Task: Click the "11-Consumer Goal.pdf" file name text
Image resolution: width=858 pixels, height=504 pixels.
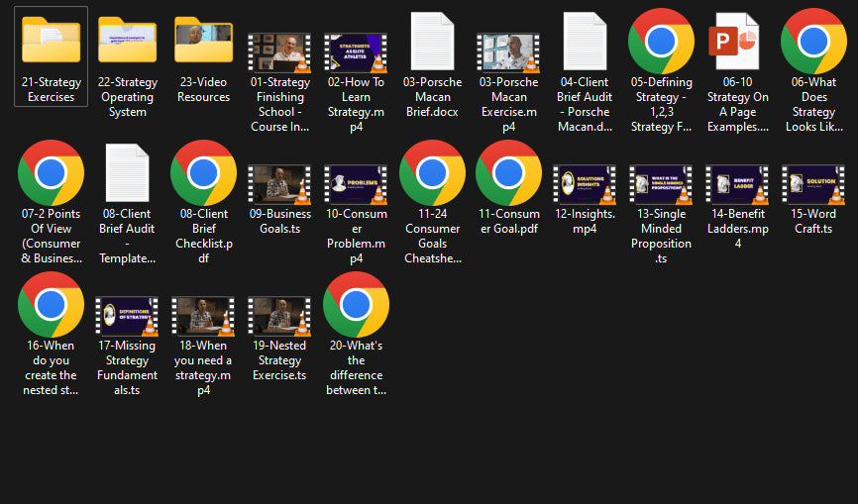Action: tap(508, 222)
